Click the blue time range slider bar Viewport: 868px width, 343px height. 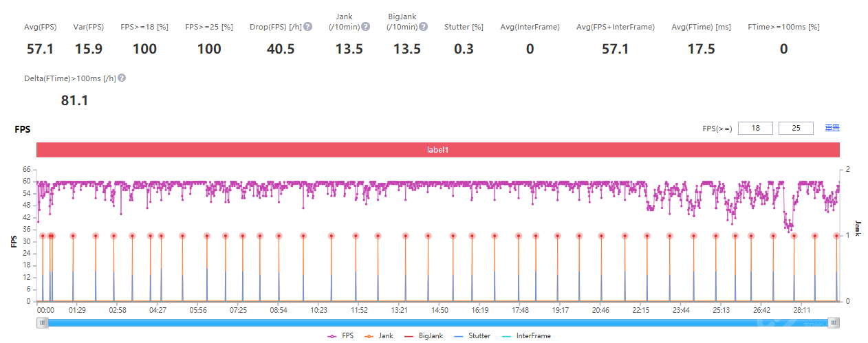tap(438, 322)
